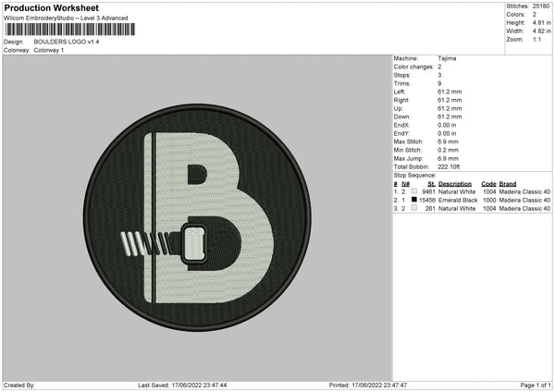Click code 1000 in Emerald Black row
The width and height of the screenshot is (555, 392).
[489, 201]
